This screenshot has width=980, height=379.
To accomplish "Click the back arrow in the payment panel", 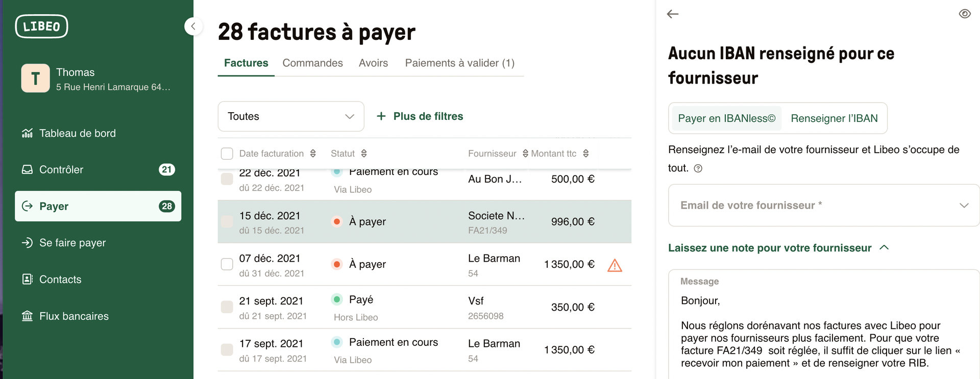I will [673, 14].
